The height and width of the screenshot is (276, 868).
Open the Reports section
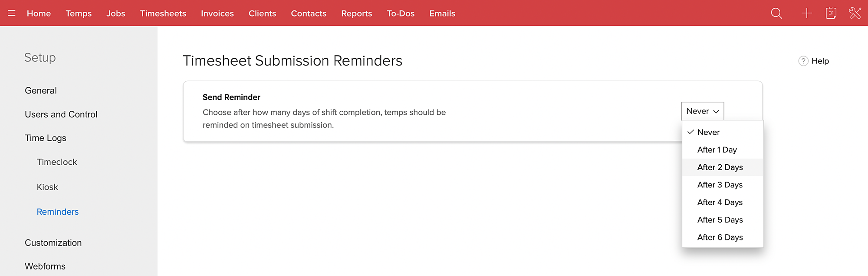pos(356,13)
